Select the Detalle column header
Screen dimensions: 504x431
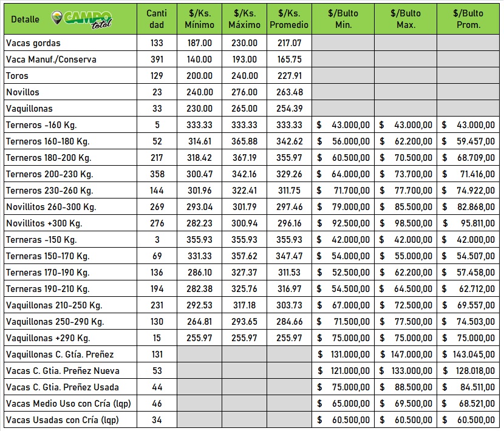click(x=25, y=19)
